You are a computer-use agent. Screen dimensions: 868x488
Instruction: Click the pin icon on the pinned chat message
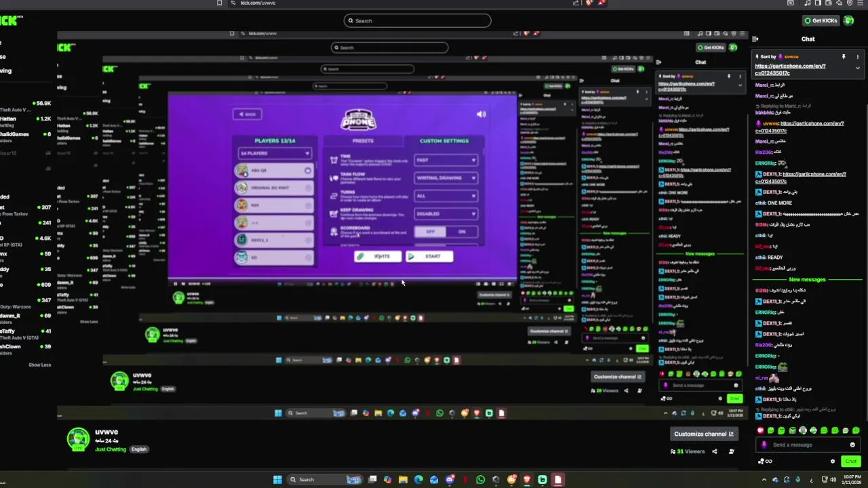tap(844, 57)
